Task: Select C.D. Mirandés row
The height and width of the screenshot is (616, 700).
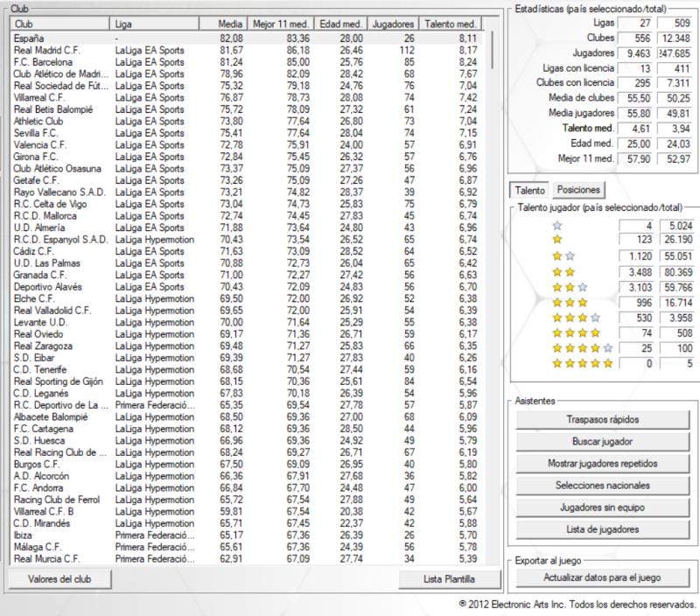Action: point(248,523)
